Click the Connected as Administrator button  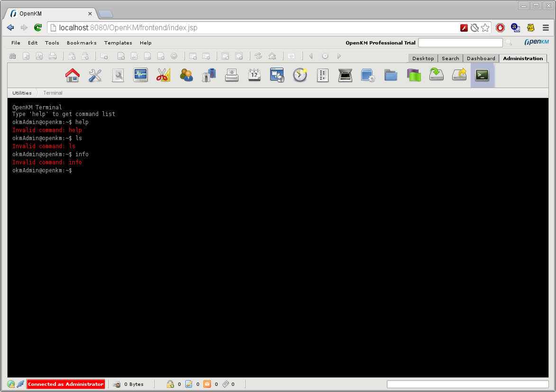65,384
